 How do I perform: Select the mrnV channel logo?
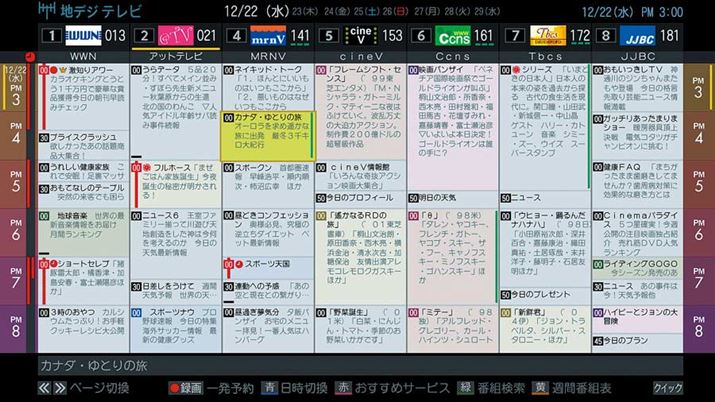coord(268,36)
